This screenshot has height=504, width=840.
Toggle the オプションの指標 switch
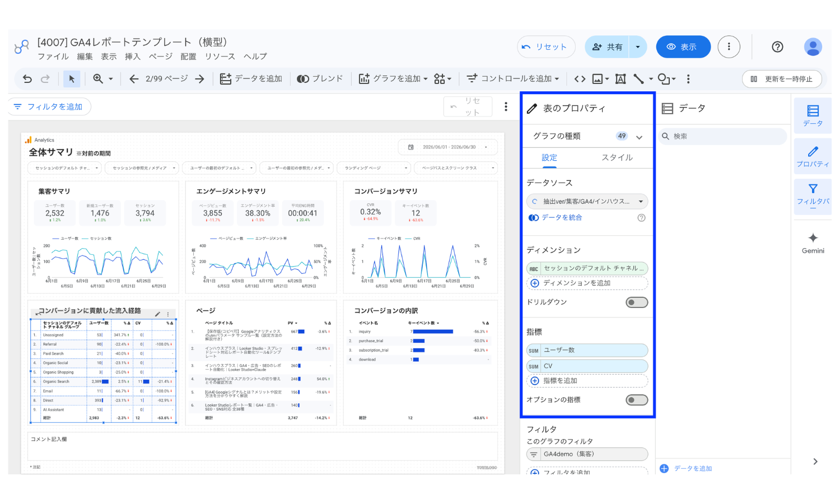pos(637,400)
